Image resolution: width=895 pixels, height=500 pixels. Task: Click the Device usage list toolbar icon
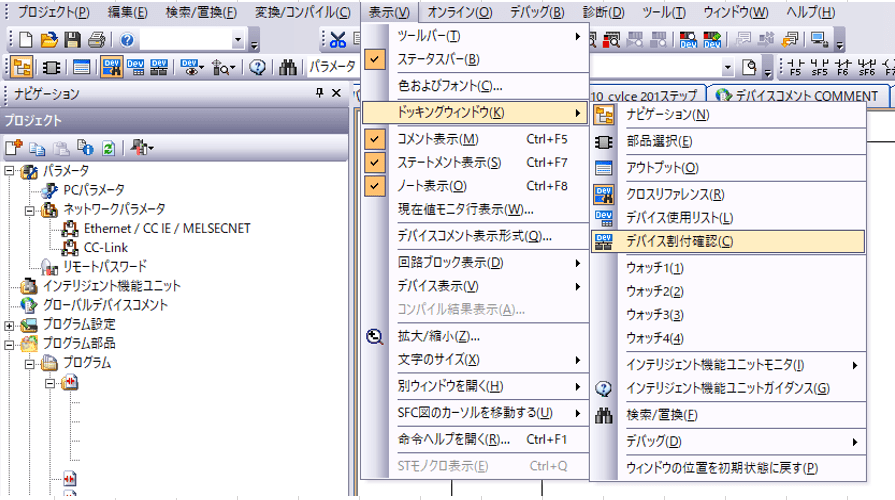click(135, 67)
